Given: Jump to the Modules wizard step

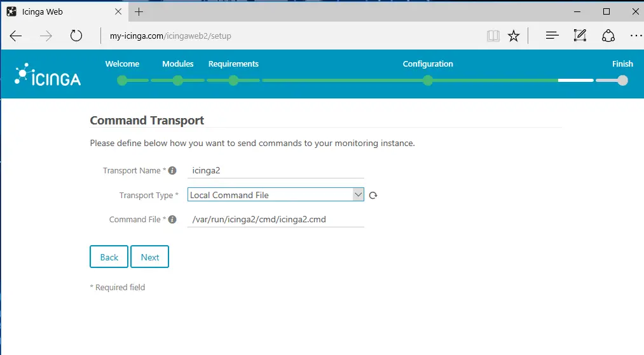Looking at the screenshot, I should 178,64.
